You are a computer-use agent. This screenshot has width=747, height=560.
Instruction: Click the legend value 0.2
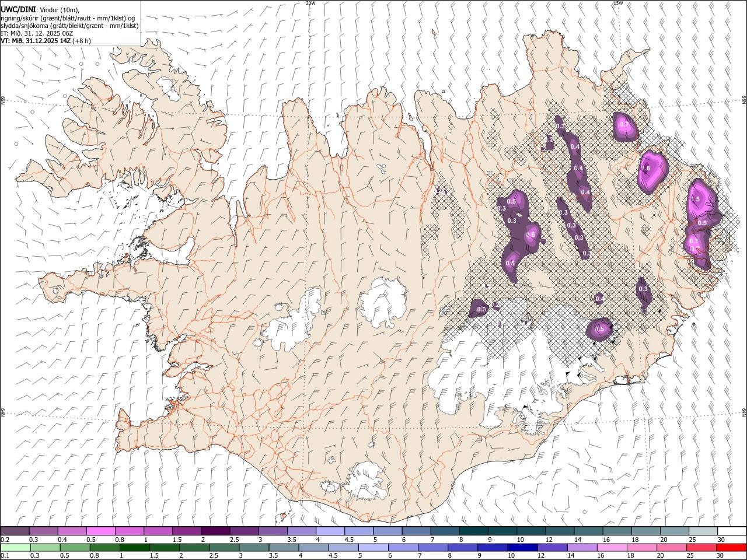(5, 540)
